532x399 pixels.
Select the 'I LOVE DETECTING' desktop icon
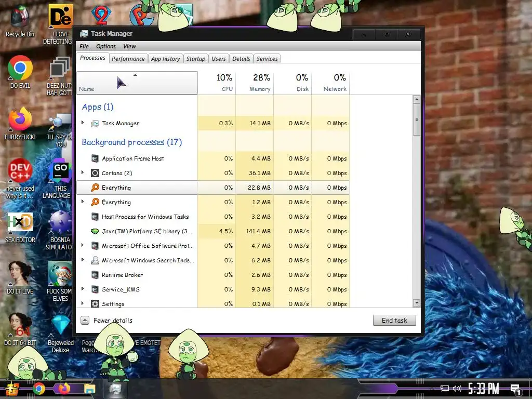coord(59,24)
